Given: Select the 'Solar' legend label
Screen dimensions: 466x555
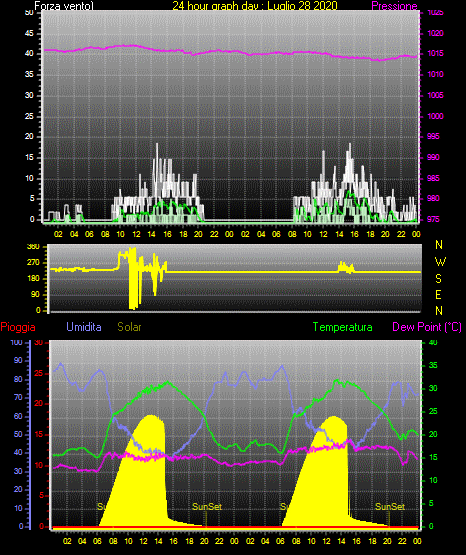Looking at the screenshot, I should 130,327.
